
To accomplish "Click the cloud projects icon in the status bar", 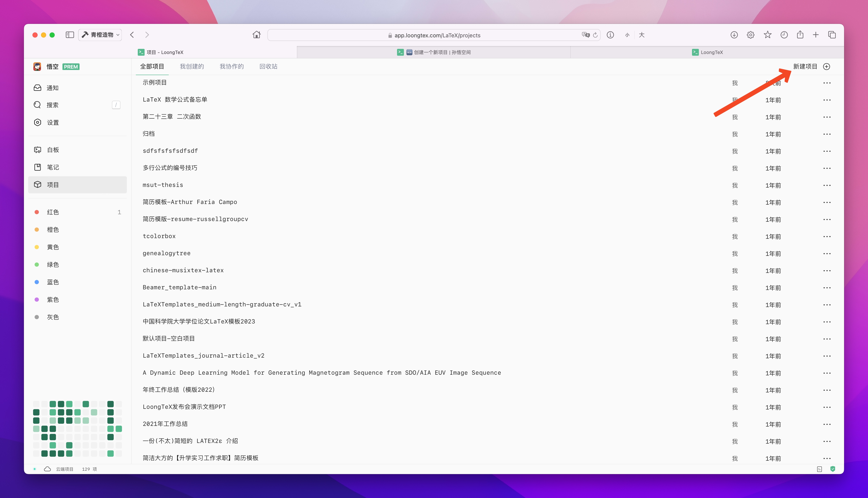I will [48, 469].
